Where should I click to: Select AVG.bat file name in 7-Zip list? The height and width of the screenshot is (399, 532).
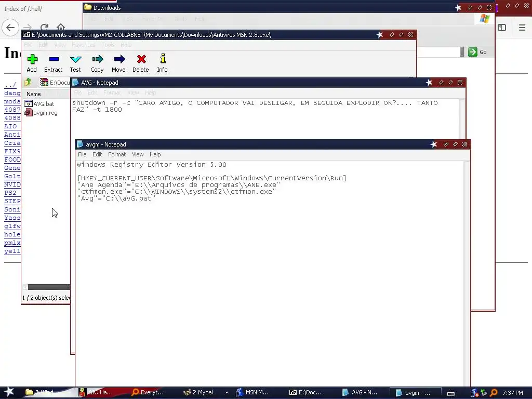[x=44, y=104]
